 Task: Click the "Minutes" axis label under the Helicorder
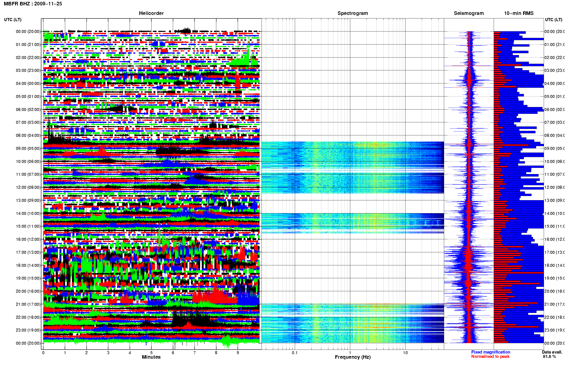click(151, 357)
